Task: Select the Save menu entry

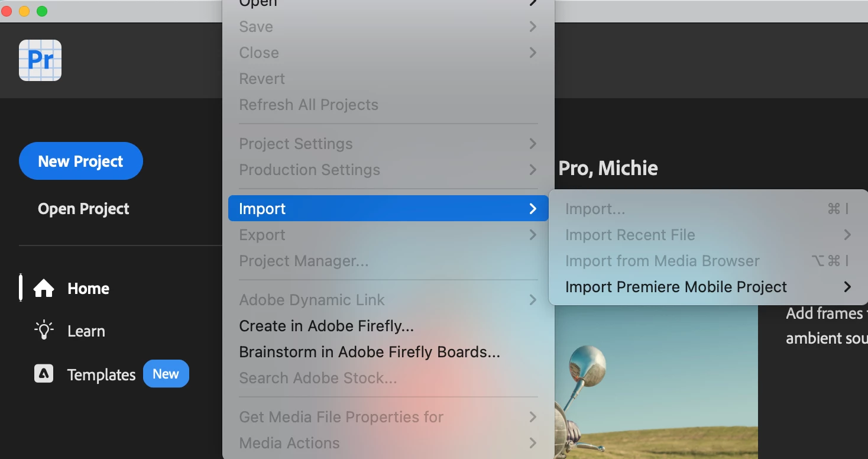Action: click(388, 27)
